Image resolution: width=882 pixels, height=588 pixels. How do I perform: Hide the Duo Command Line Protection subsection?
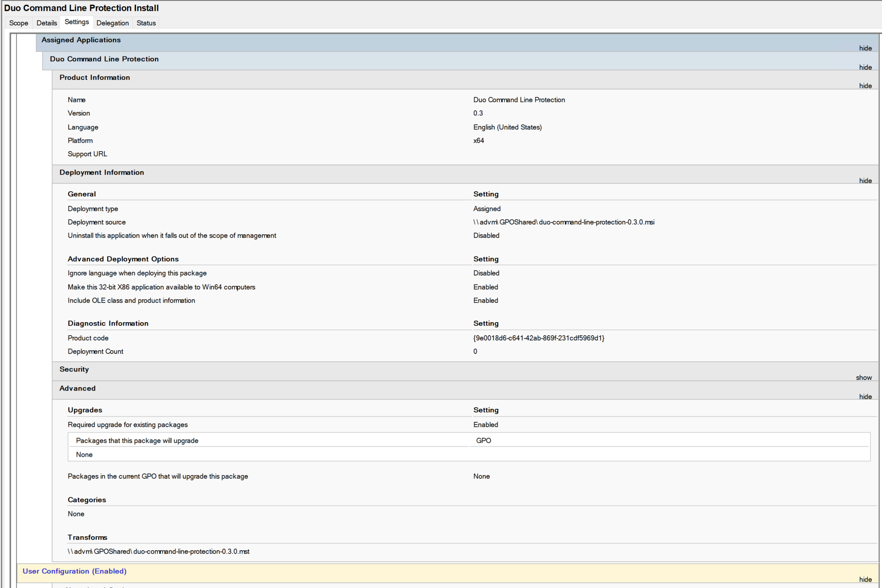865,67
